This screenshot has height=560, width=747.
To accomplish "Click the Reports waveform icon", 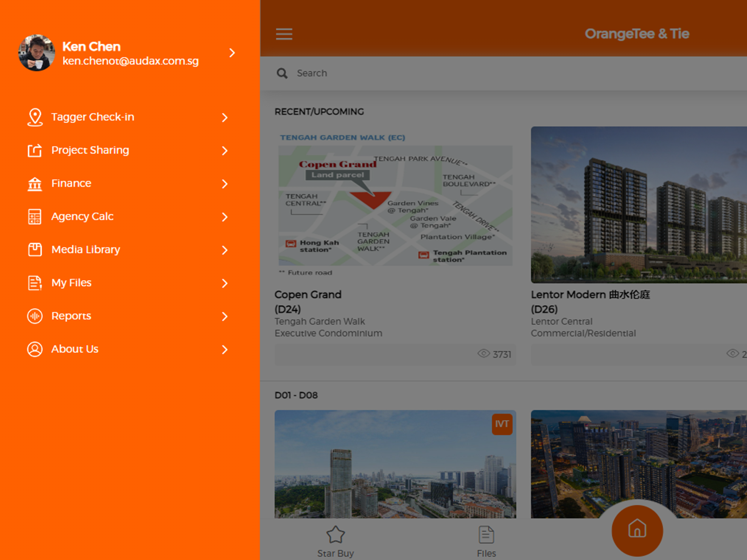I will [x=35, y=316].
